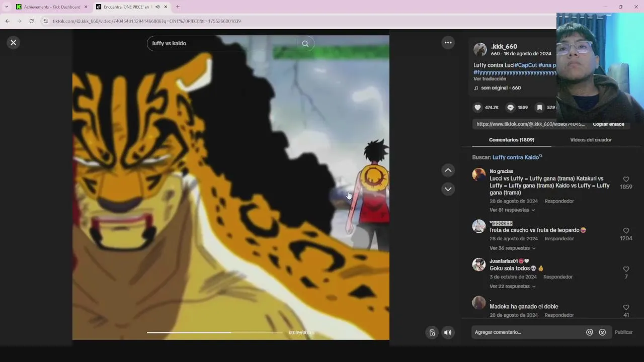Click the '474.7K' likes count

click(492, 108)
